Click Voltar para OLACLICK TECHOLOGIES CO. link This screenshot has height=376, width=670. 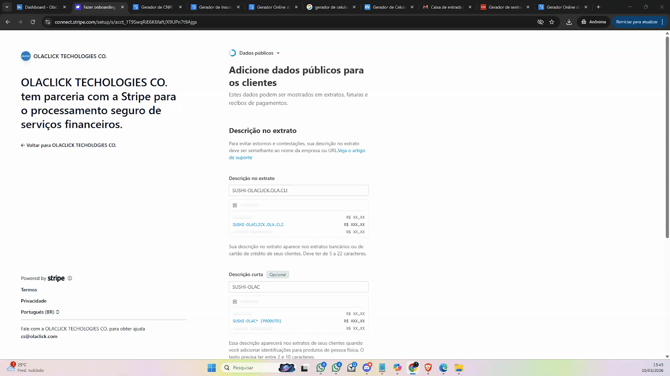coord(68,145)
